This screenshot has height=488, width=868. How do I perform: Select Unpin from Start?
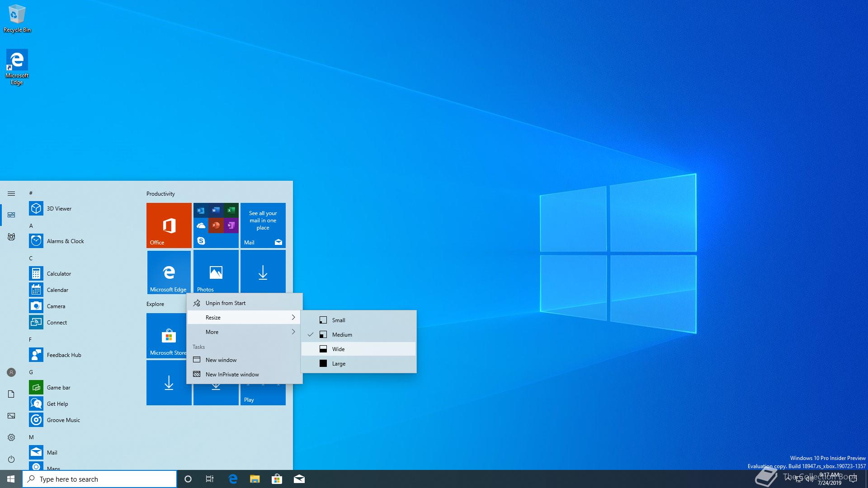pyautogui.click(x=245, y=303)
